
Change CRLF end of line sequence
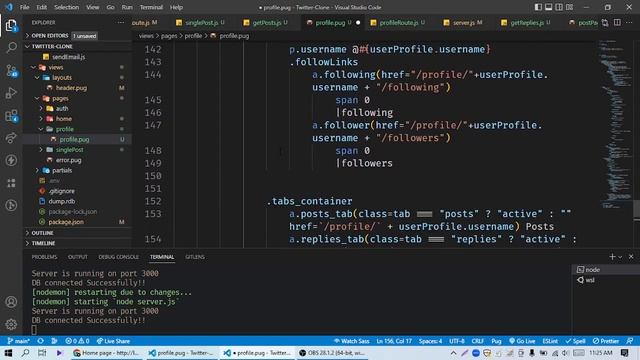point(478,341)
